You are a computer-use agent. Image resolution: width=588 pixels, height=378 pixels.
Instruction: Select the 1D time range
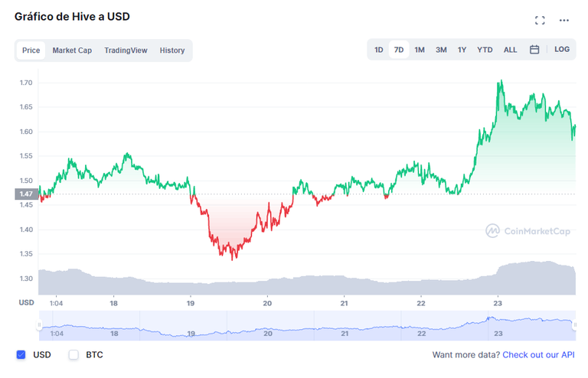click(379, 50)
